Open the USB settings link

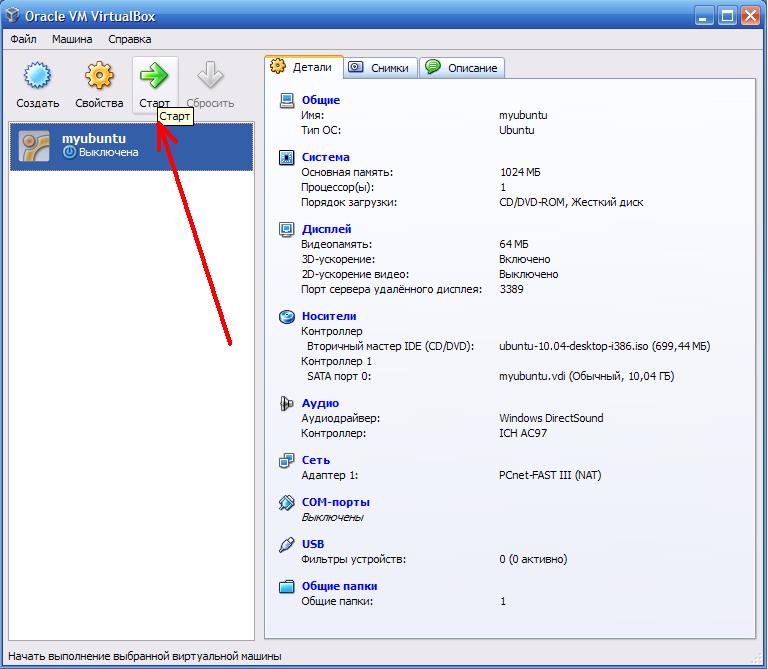point(312,545)
